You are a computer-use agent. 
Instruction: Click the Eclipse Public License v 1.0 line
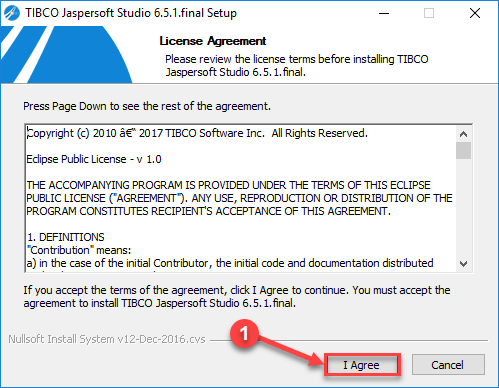coord(94,159)
